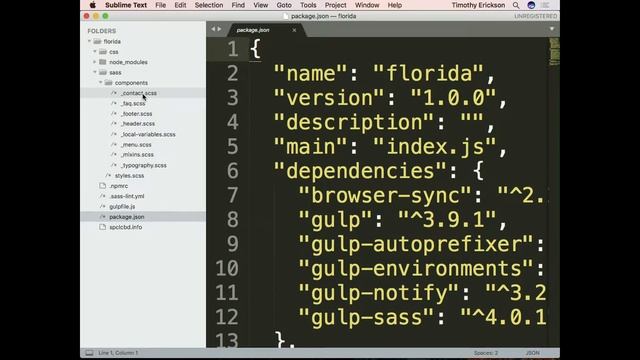Click the spclcbd.info file icon
Screen dimensions: 640x360
click(x=102, y=227)
